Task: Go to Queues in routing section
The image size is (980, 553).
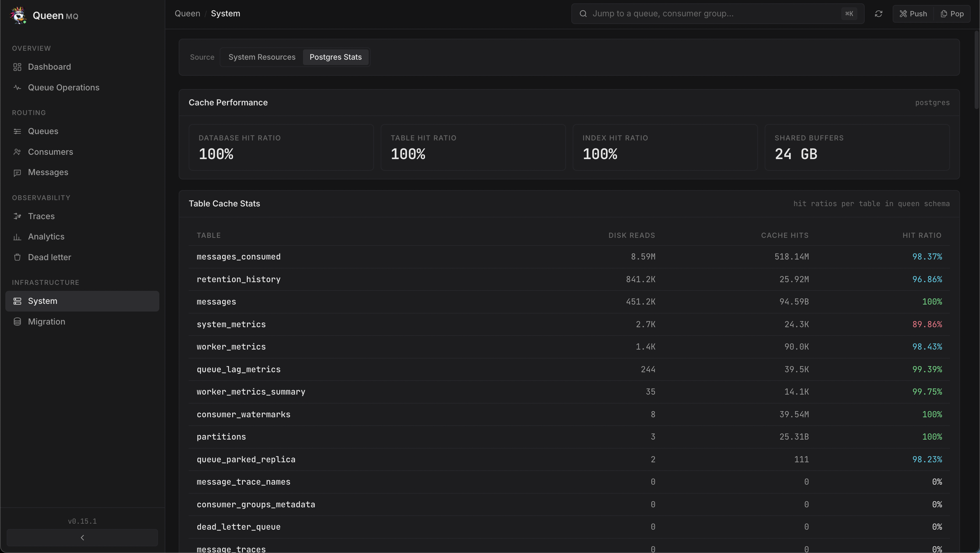Action: [x=82, y=131]
